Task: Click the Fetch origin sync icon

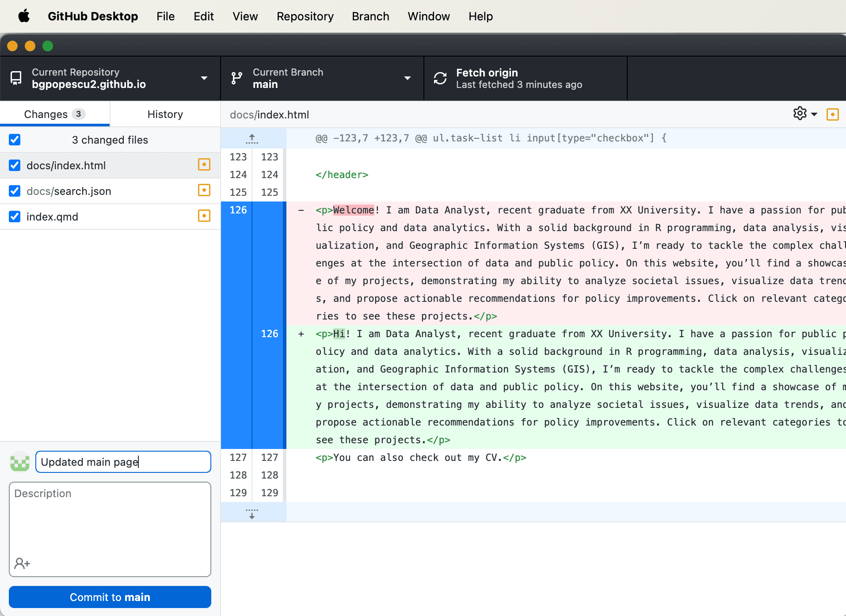Action: (440, 78)
